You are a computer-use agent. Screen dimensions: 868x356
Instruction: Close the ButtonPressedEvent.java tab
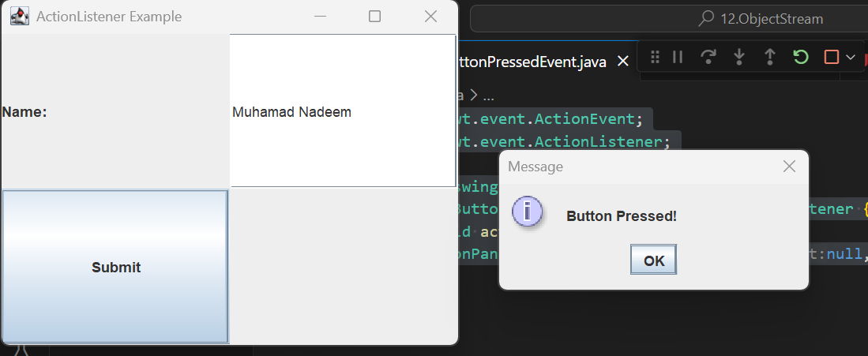pos(623,62)
